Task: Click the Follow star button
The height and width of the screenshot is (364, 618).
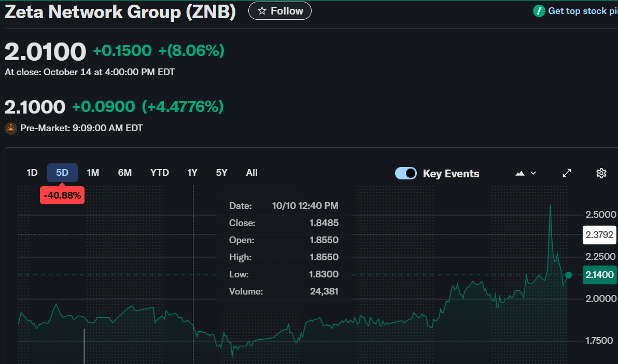Action: pos(280,11)
